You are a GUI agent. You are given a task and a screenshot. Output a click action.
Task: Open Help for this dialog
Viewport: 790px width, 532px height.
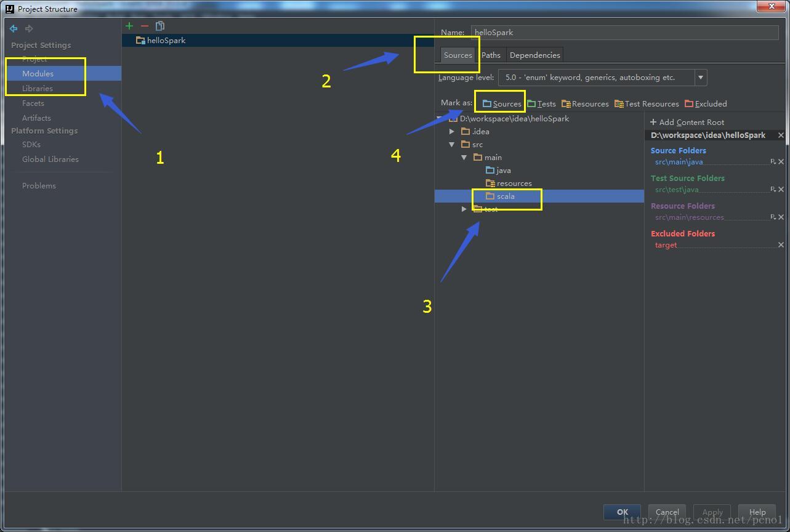(757, 512)
